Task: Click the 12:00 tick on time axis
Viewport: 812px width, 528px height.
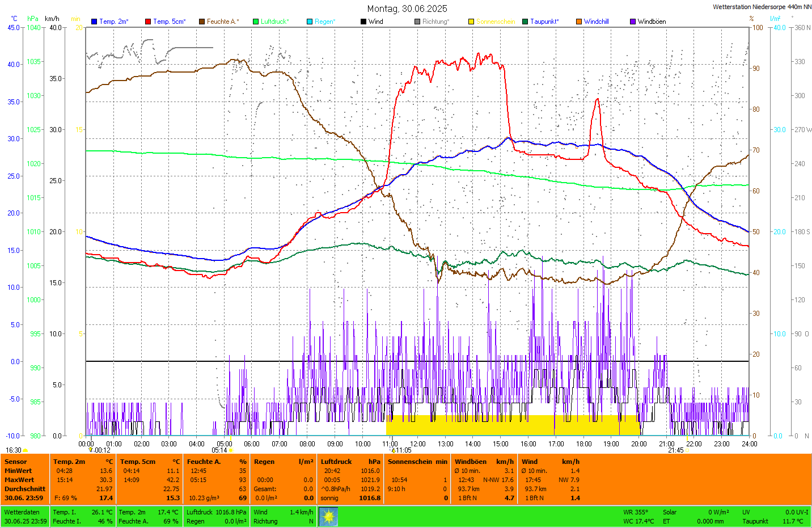Action: pos(418,444)
